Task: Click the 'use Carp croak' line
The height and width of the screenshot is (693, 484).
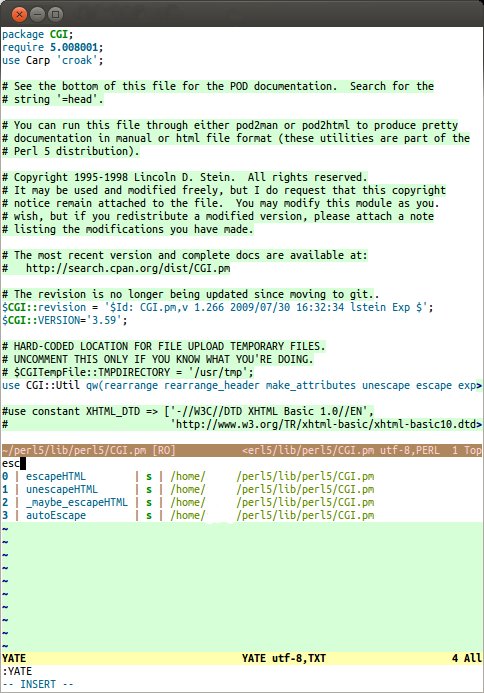Action: 53,60
